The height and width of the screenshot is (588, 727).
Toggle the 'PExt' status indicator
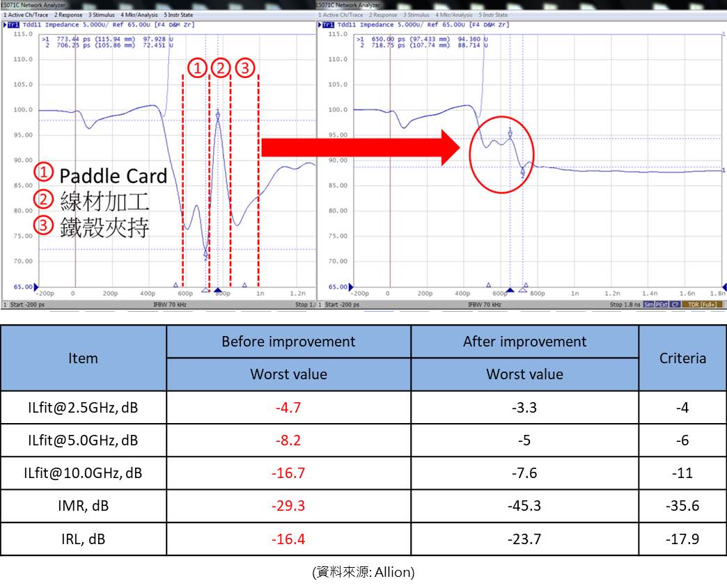point(662,304)
